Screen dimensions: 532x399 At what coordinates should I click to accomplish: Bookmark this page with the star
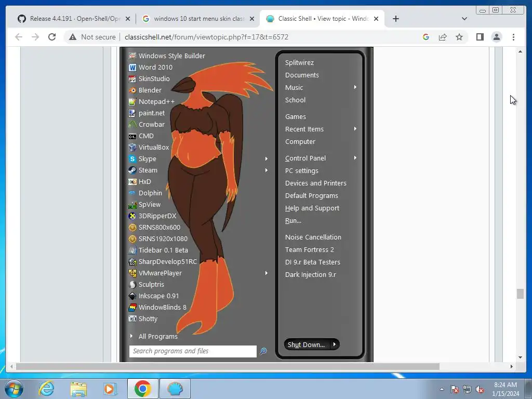click(459, 37)
